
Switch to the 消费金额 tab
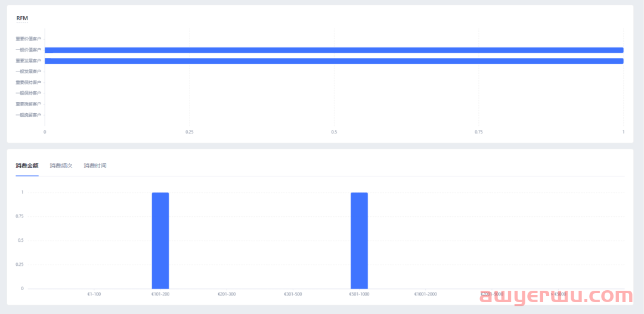(27, 166)
